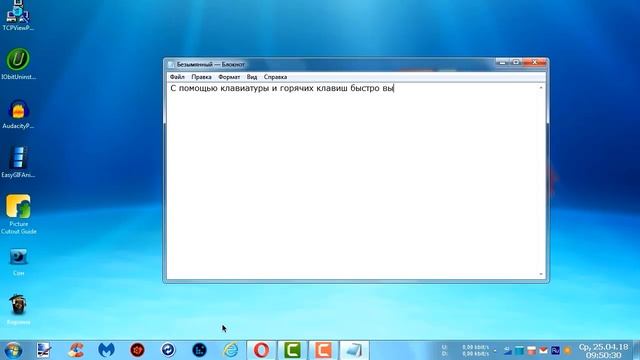The width and height of the screenshot is (640, 360).
Task: Click the Ru language indicator
Action: pos(555,350)
